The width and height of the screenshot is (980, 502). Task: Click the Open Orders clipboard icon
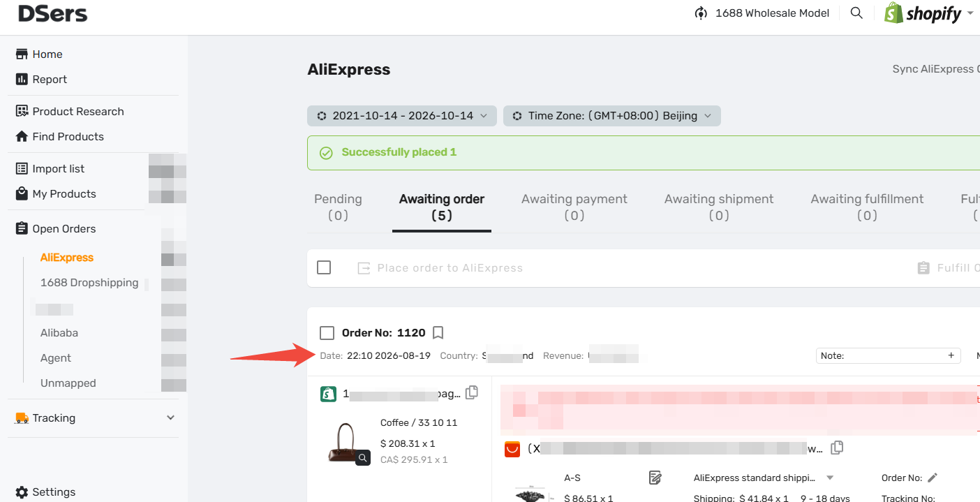point(22,228)
